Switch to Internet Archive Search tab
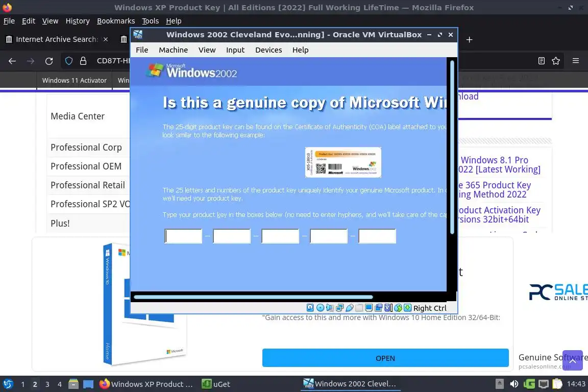This screenshot has height=392, width=588. (56, 39)
